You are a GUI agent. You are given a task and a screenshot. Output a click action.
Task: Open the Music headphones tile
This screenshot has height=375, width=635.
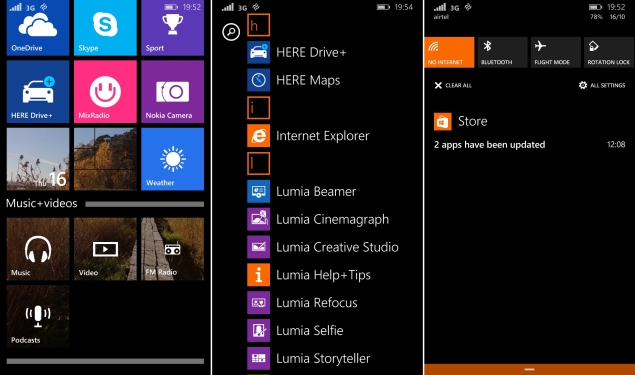tap(38, 249)
